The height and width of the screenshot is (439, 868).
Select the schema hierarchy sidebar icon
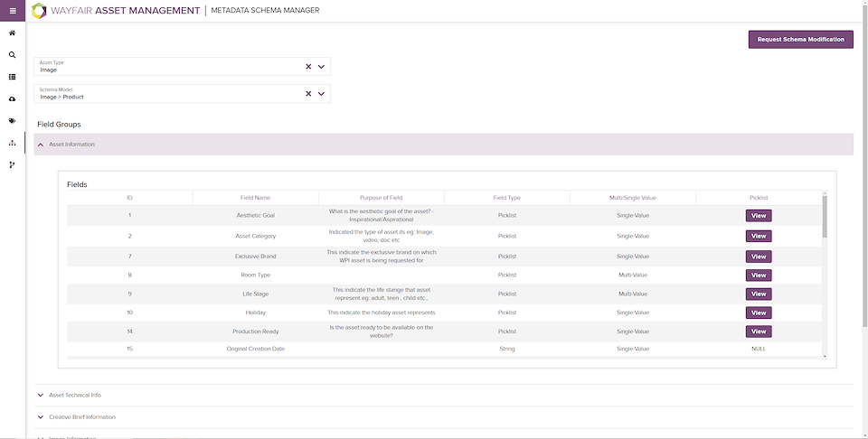click(x=12, y=143)
